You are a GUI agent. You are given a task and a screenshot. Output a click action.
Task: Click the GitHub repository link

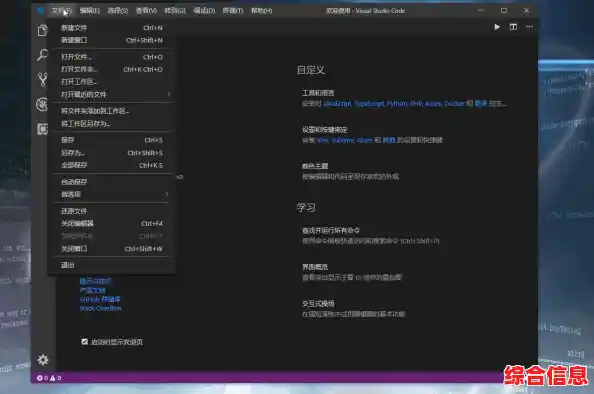pos(100,299)
